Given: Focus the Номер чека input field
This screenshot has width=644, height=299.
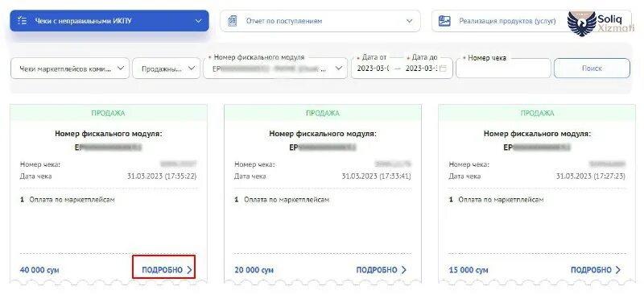Looking at the screenshot, I should point(503,69).
